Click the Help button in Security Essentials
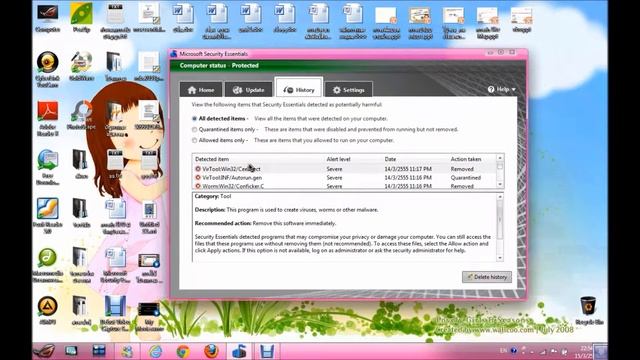Screen dimensions: 640x360 501,89
